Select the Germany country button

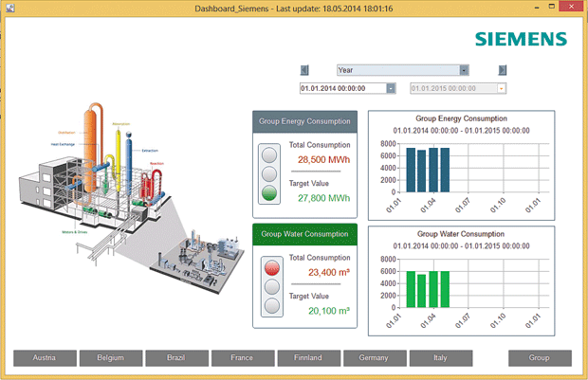375,358
